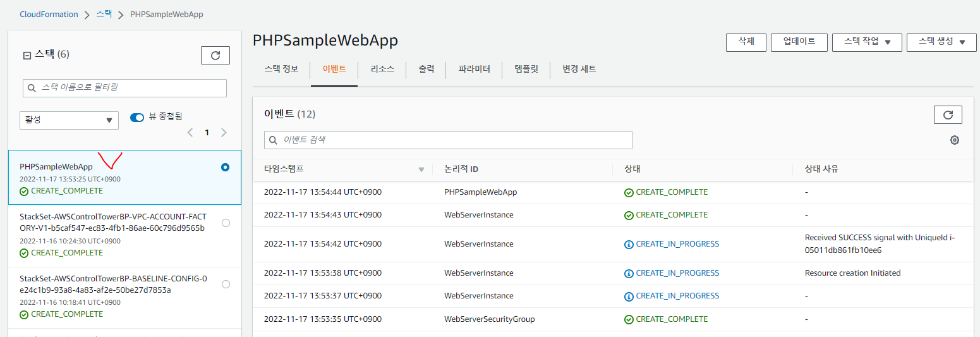Sort events by 타임스탬프 arrow
This screenshot has width=980, height=337.
(x=421, y=169)
